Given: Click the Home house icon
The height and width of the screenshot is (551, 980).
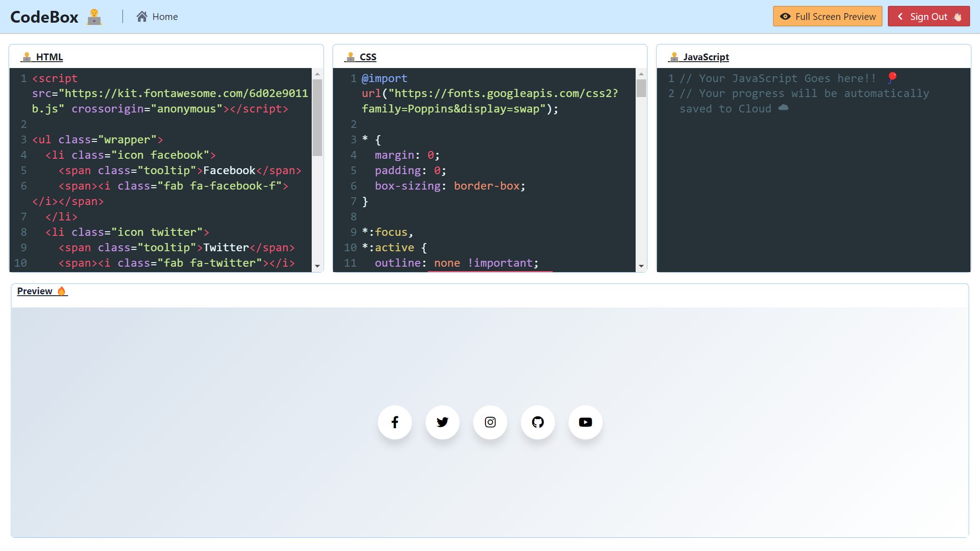Looking at the screenshot, I should coord(142,17).
